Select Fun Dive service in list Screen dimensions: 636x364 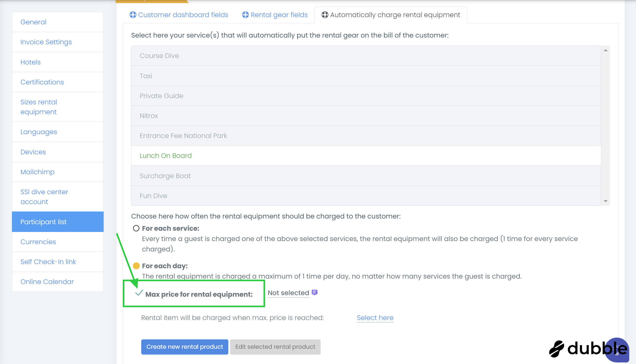[x=153, y=196]
